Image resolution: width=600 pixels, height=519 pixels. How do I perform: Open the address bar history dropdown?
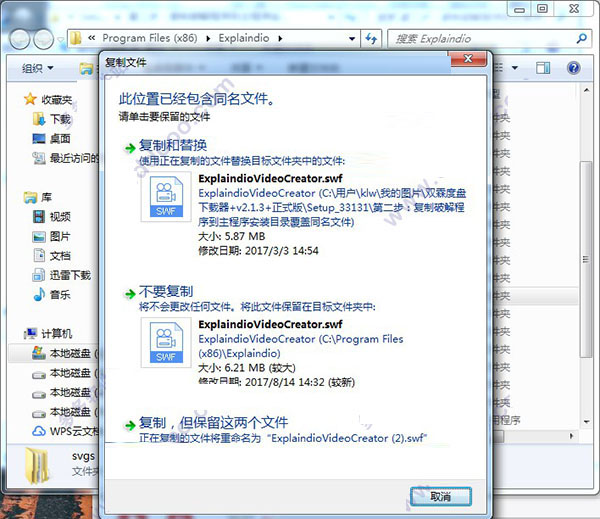(352, 39)
